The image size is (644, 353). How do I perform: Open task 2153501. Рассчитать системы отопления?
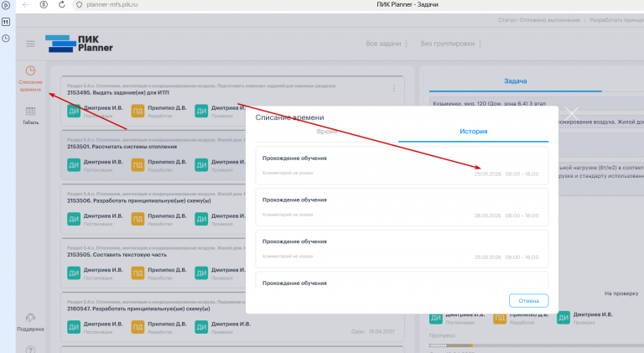(x=122, y=147)
